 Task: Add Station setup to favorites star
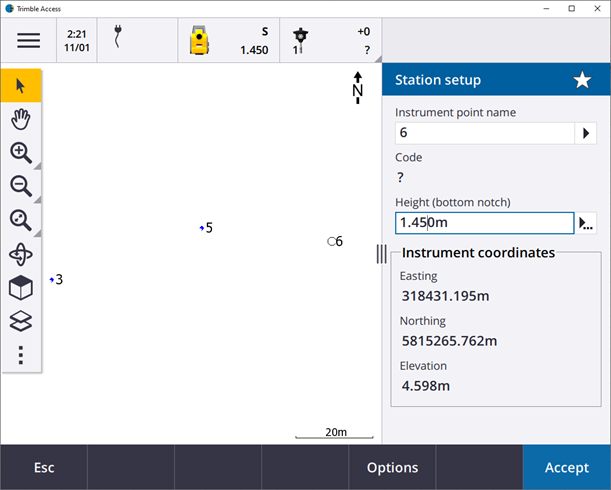582,80
